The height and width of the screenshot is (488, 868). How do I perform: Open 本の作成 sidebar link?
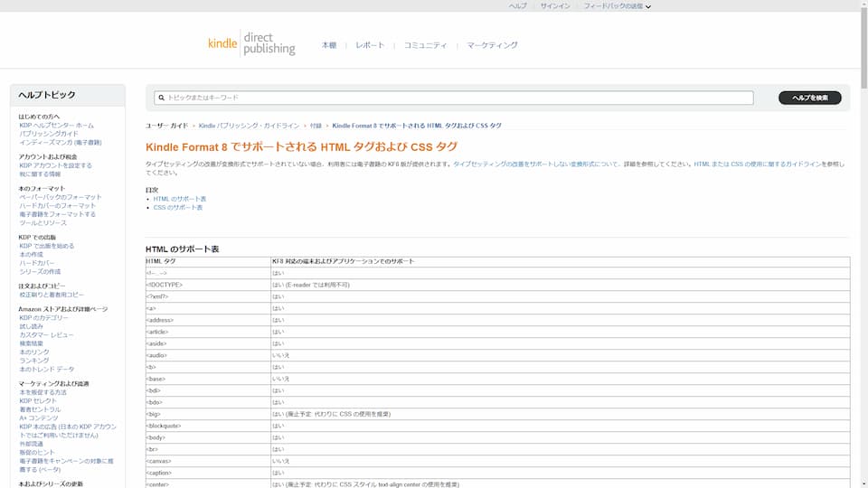click(x=31, y=255)
